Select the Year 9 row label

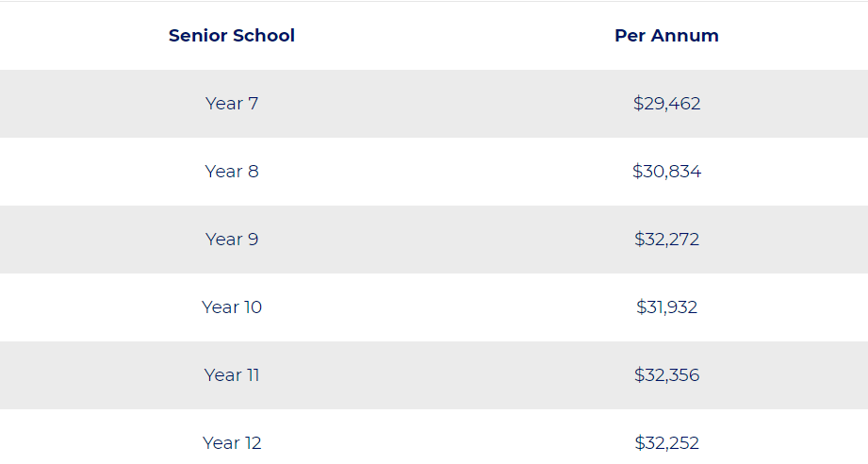point(232,240)
